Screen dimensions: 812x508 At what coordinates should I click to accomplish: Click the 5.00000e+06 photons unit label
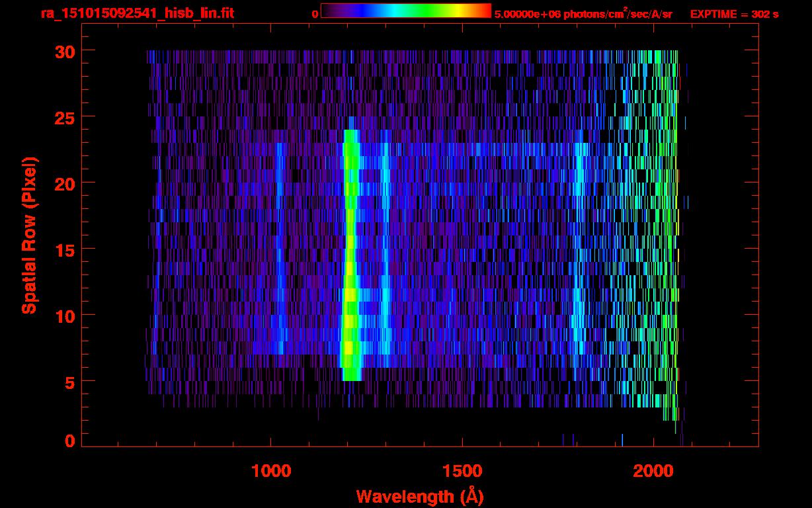583,14
